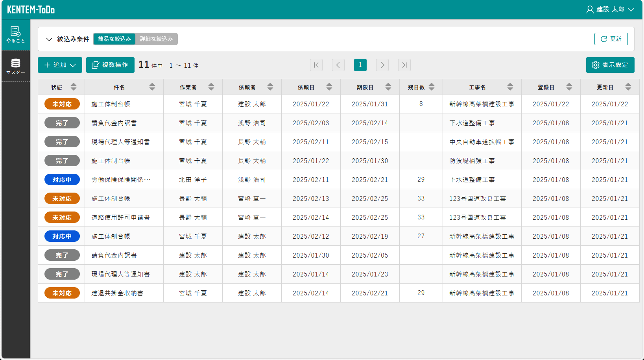Select 労働保険保険関係… item name
Screen dimensions: 644x360
point(121,180)
